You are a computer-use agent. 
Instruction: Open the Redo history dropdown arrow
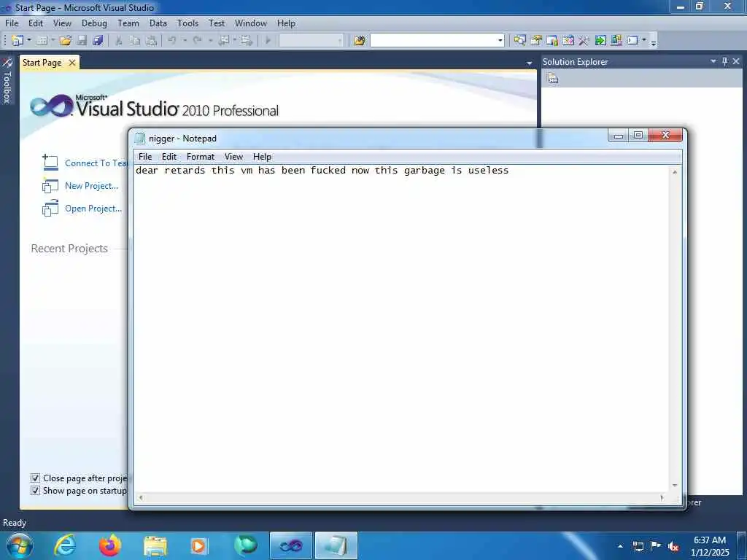[210, 41]
